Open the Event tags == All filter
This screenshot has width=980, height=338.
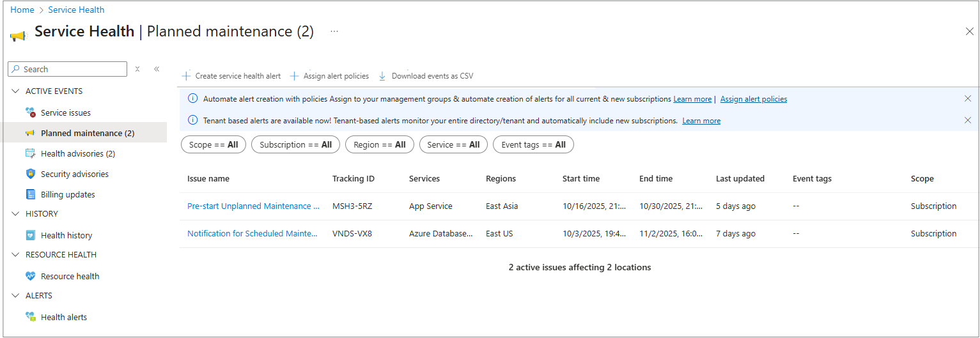533,145
